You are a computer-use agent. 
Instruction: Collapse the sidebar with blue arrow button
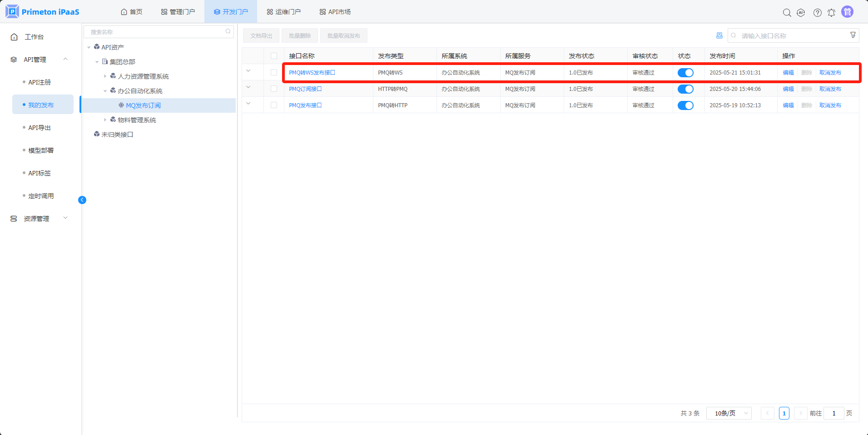coord(82,200)
